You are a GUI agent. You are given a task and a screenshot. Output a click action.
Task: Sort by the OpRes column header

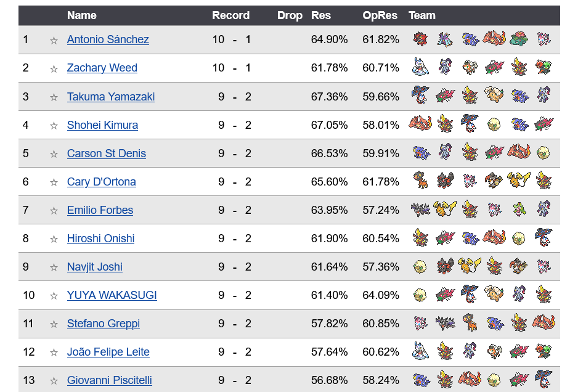coord(380,15)
